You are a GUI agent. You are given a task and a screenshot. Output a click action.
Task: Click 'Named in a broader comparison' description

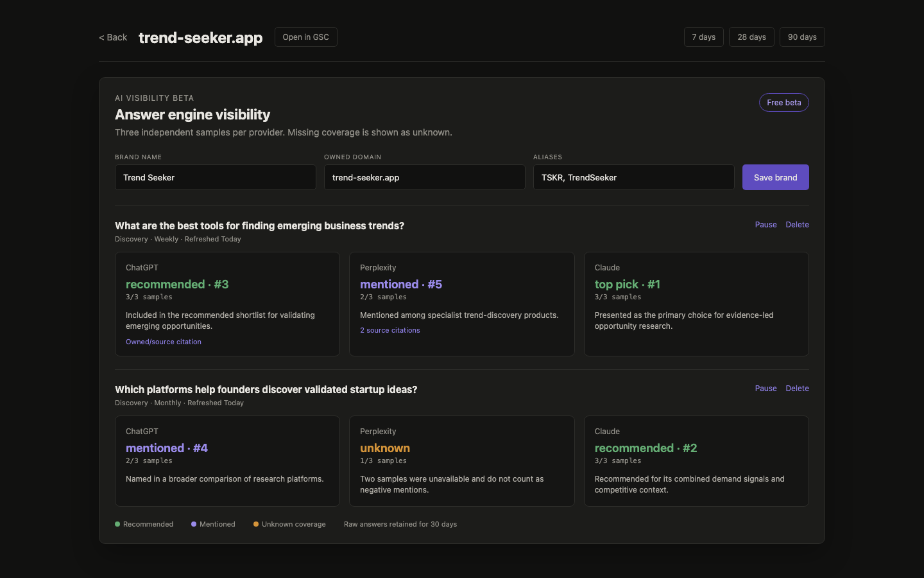click(x=225, y=479)
